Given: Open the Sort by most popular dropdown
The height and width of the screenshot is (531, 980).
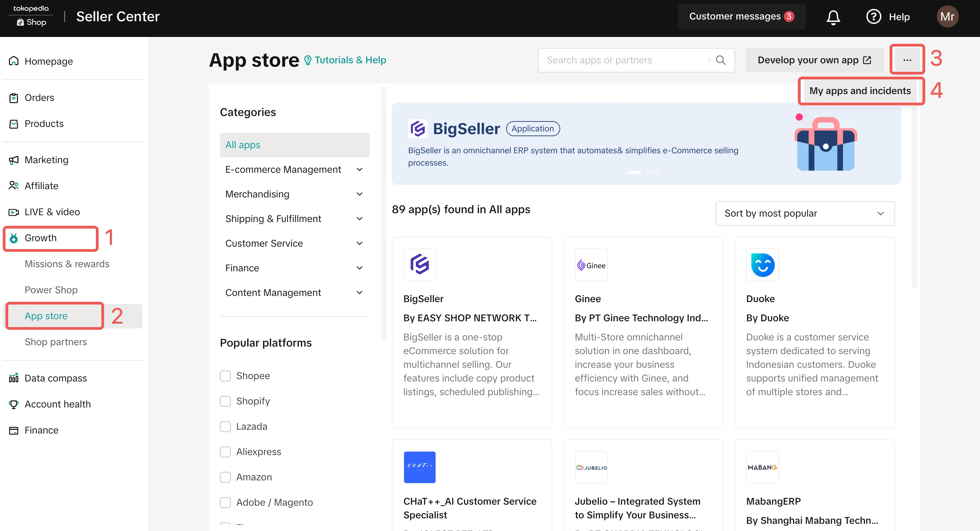Looking at the screenshot, I should (805, 213).
